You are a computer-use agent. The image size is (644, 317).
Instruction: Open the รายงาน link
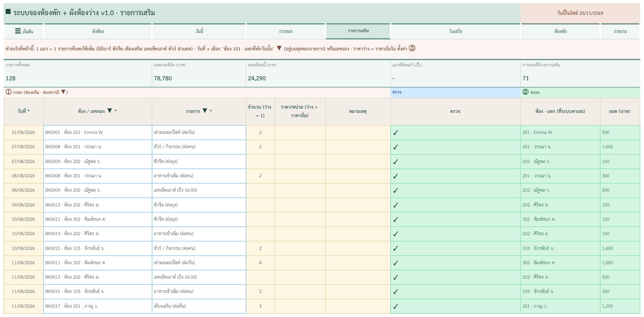coord(620,31)
